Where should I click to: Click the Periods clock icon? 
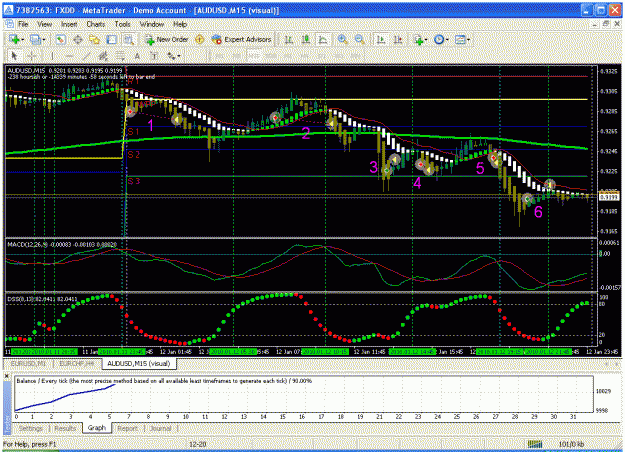coord(439,39)
